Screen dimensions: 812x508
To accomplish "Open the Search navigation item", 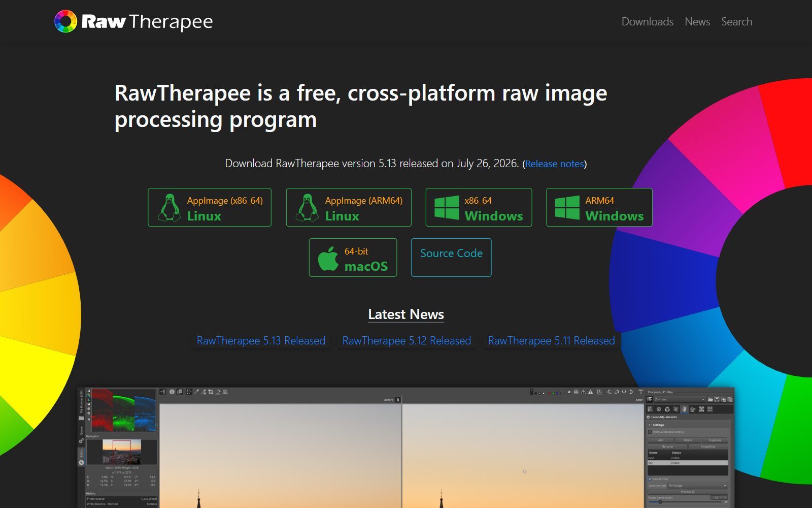I will [x=736, y=21].
